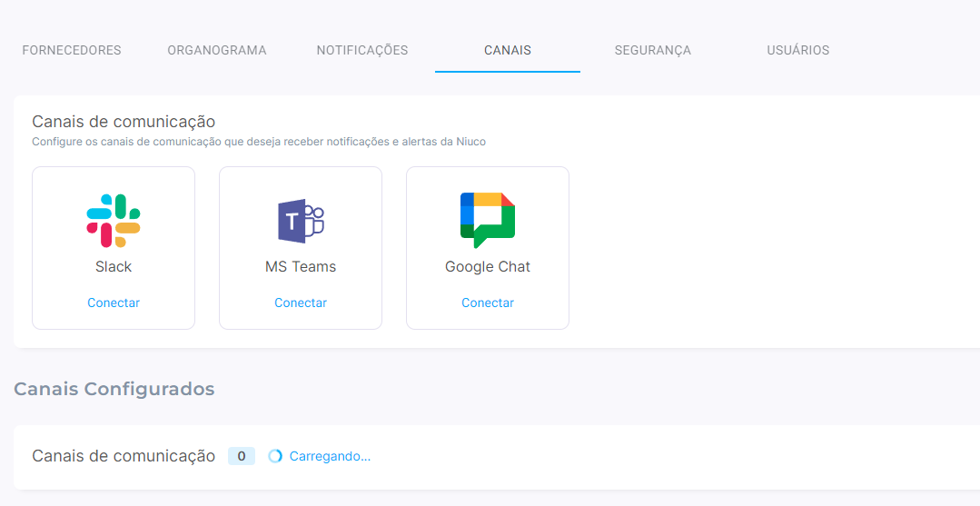The width and height of the screenshot is (980, 506).
Task: Click the MS Teams card label text
Action: click(301, 266)
